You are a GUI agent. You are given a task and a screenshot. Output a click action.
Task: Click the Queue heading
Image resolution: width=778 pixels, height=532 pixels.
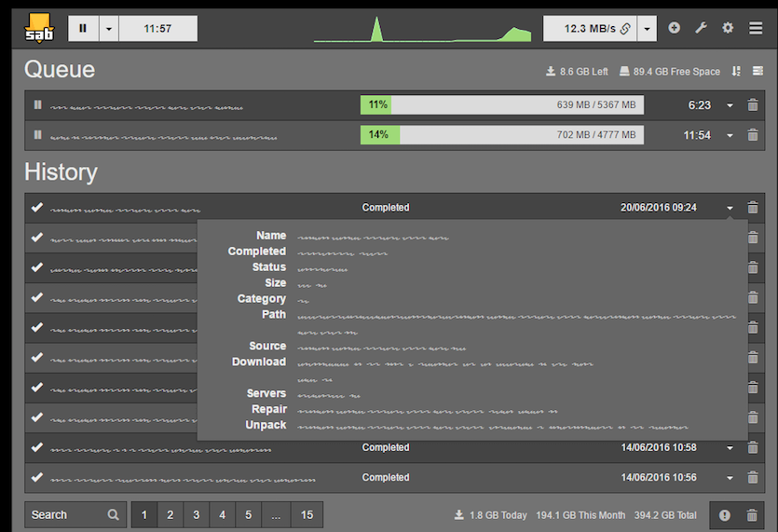pyautogui.click(x=60, y=70)
